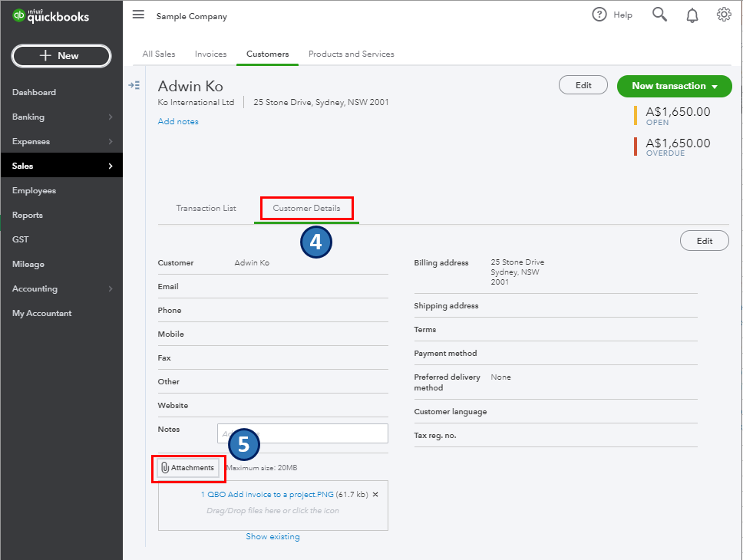Viewport: 743px width, 560px height.
Task: Switch to the Transaction List tab
Action: (206, 208)
